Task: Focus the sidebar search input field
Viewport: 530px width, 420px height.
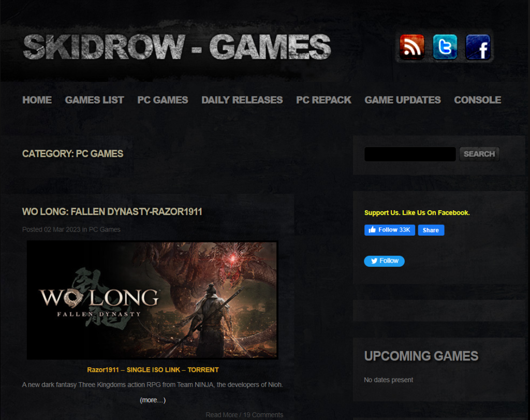Action: coord(410,154)
